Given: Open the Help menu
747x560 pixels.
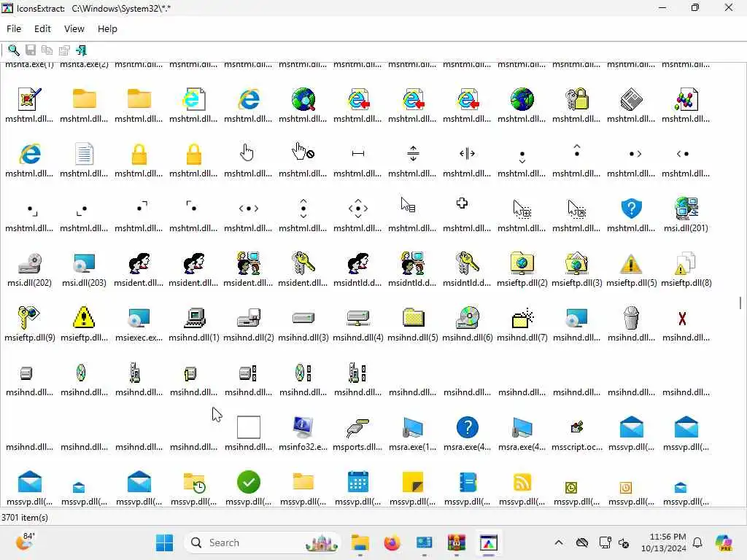Looking at the screenshot, I should 107,29.
